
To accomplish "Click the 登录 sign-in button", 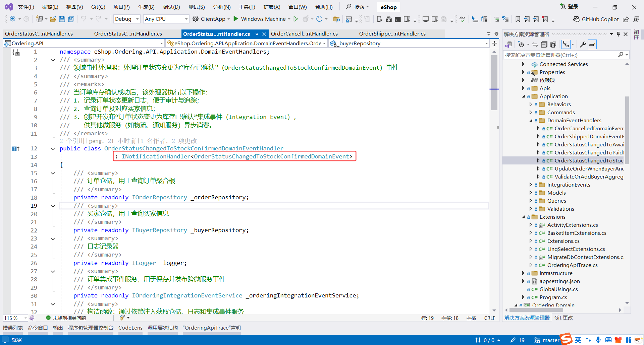I will click(x=570, y=7).
